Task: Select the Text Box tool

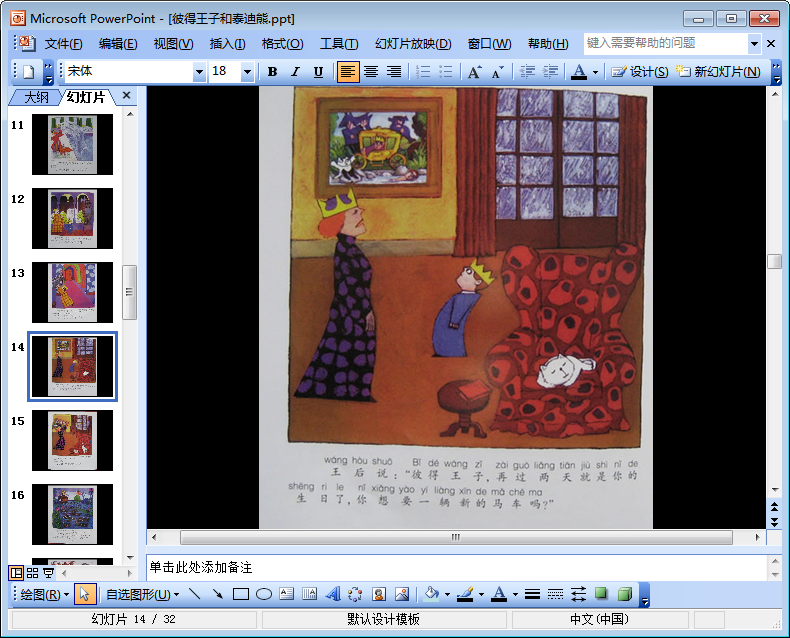Action: coord(287,595)
